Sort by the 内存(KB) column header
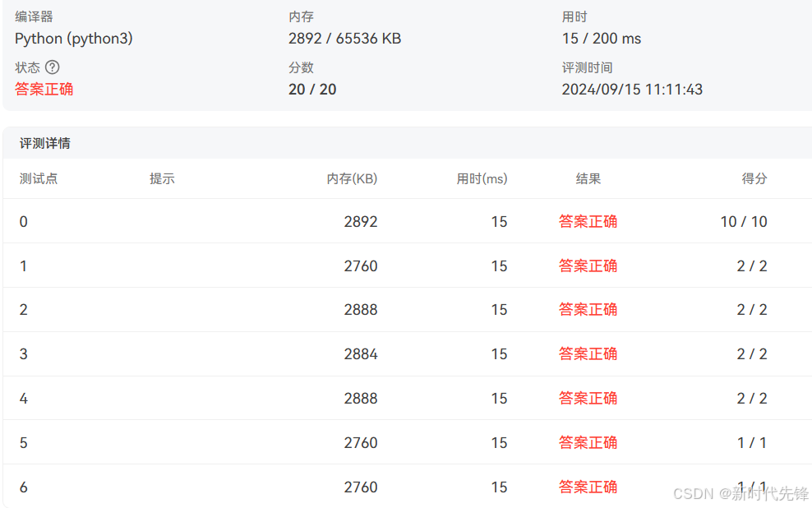Screen dimensions: 812x508 [x=352, y=178]
